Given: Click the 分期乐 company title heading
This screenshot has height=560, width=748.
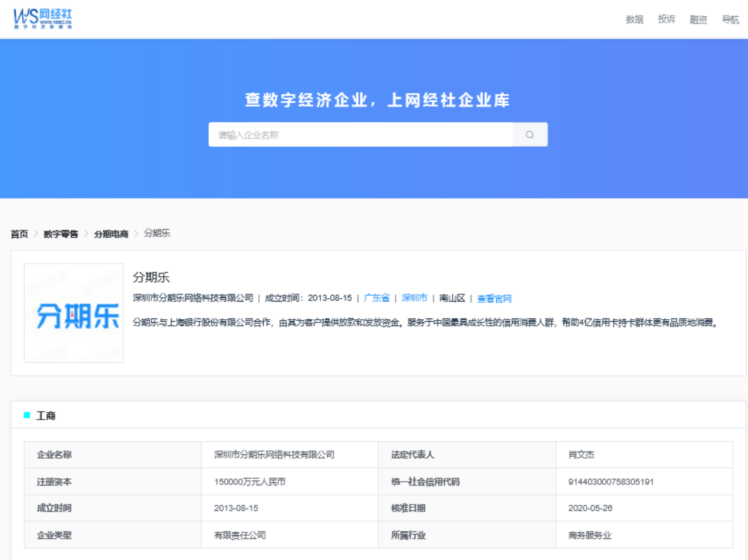Looking at the screenshot, I should (x=151, y=277).
